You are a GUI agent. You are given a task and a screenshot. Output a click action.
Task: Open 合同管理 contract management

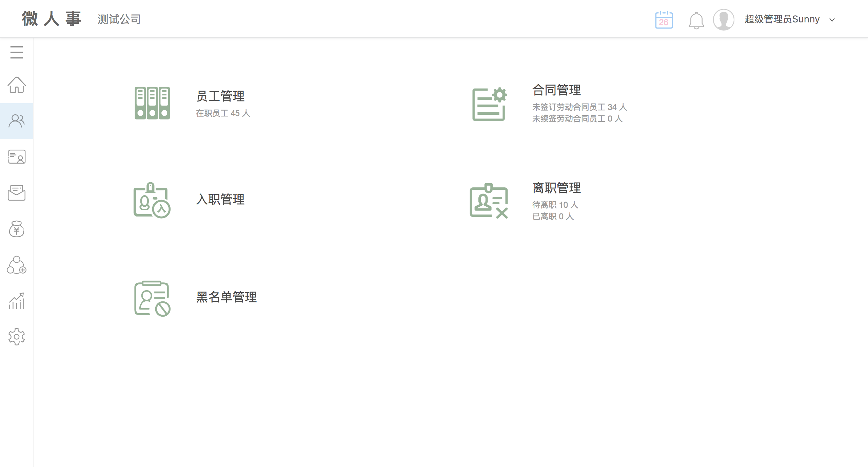(556, 90)
